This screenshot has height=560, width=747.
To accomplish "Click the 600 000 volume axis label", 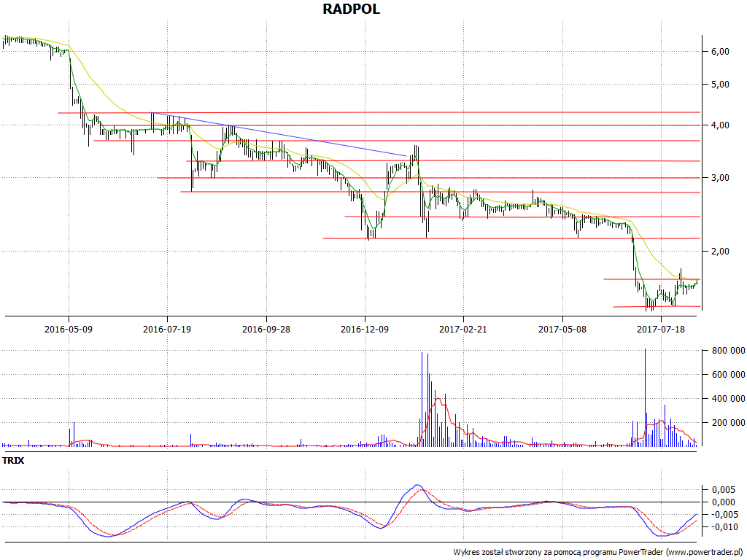I will (x=729, y=375).
